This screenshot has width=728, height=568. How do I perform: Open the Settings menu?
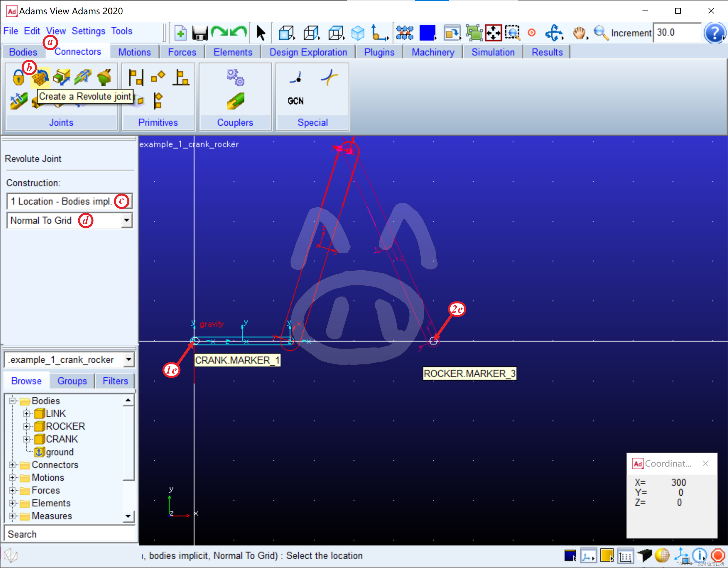(x=88, y=31)
